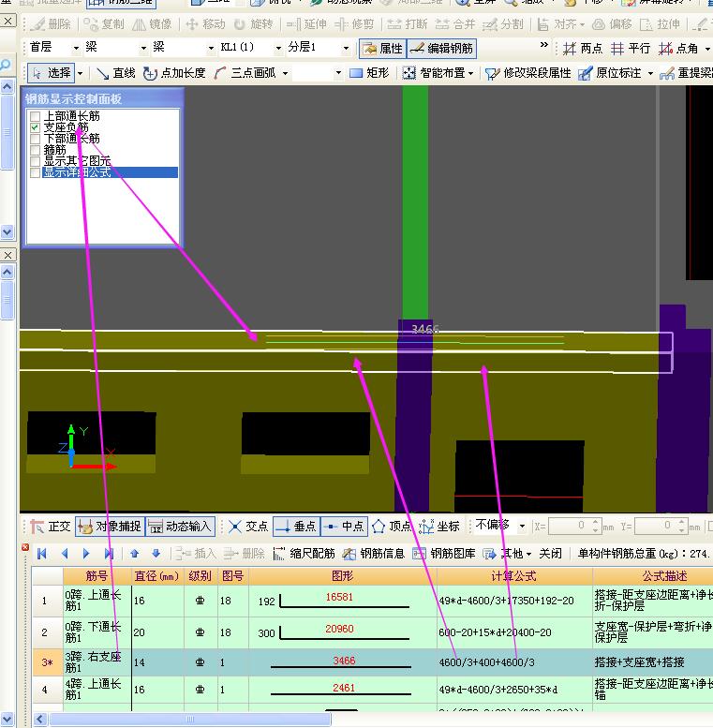Screen dimensions: 713x728
Task: Expand 智能布置 smart layout dropdown
Action: point(471,73)
